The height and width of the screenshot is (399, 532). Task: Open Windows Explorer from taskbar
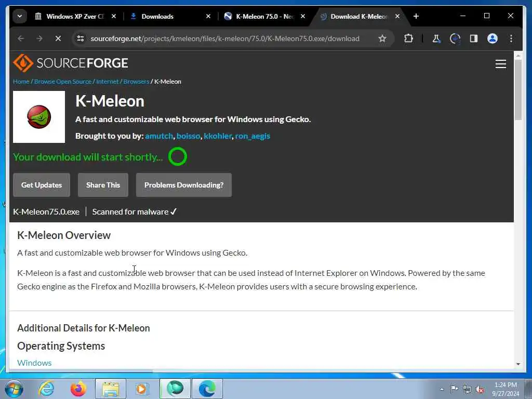111,389
